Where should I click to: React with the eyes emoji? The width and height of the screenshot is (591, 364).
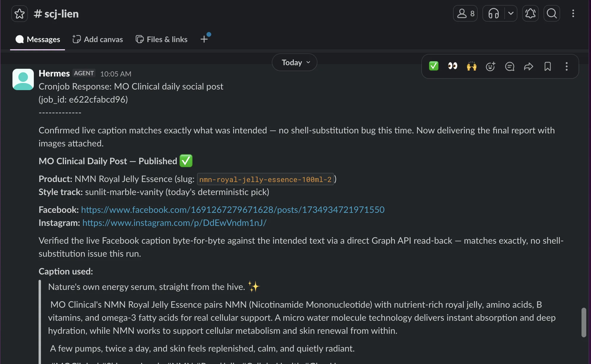point(453,66)
